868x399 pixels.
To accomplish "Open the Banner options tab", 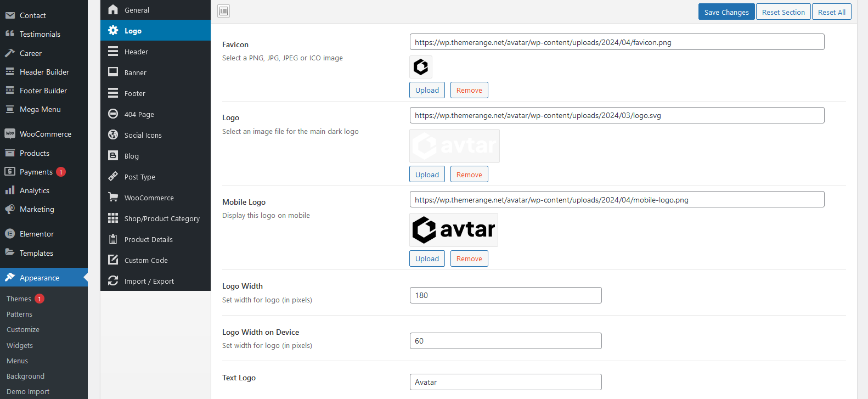I will coord(155,72).
